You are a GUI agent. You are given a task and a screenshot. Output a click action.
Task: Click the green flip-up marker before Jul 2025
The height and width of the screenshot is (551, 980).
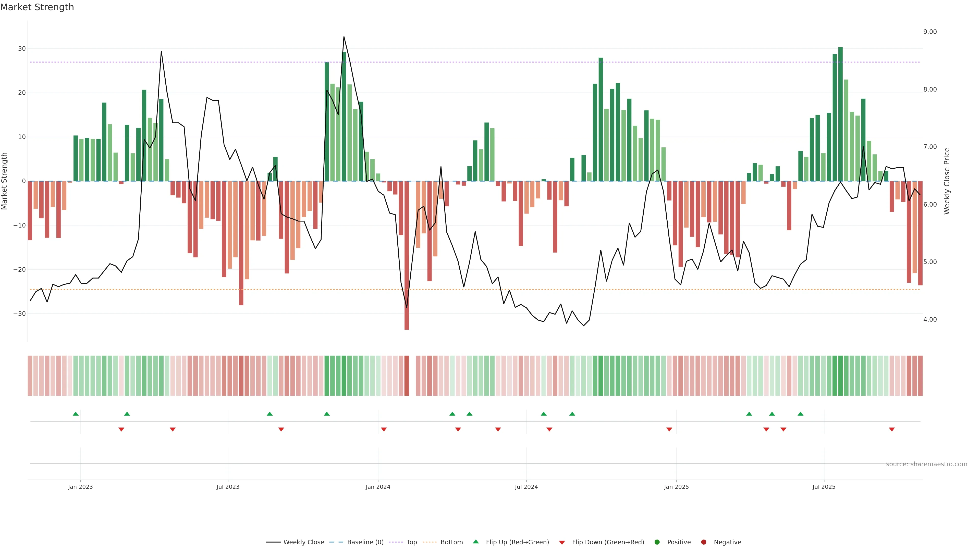(x=800, y=414)
